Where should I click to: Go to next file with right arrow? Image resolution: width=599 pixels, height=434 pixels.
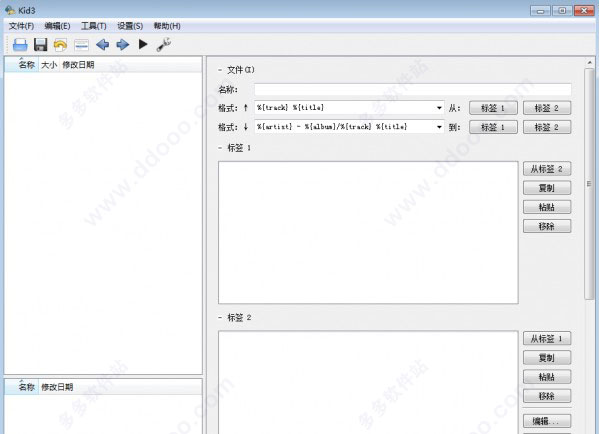123,45
